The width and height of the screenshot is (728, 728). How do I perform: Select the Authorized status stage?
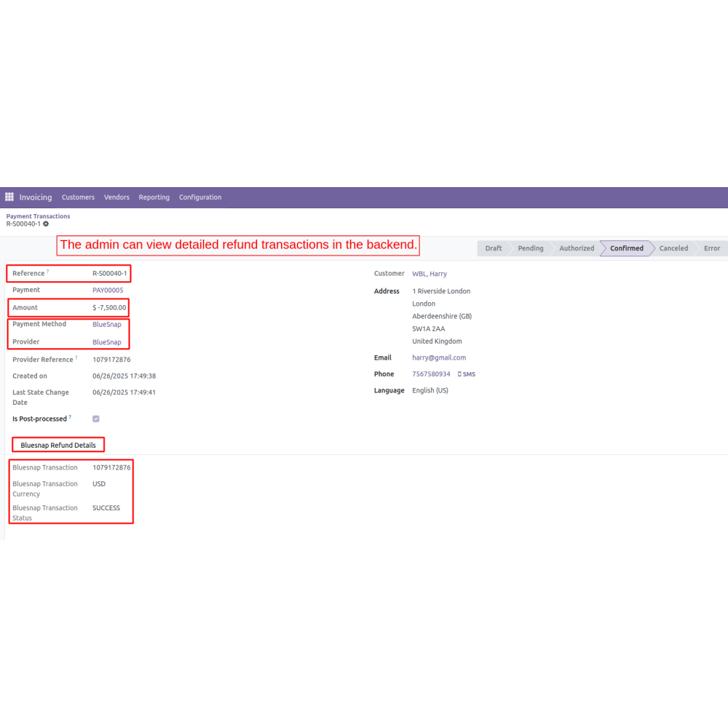(x=576, y=248)
